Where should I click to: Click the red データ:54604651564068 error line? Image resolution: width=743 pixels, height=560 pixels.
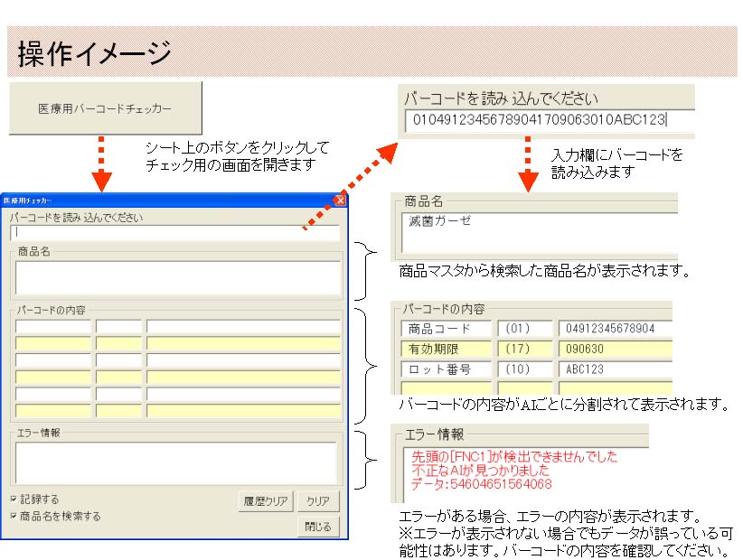coord(482,484)
